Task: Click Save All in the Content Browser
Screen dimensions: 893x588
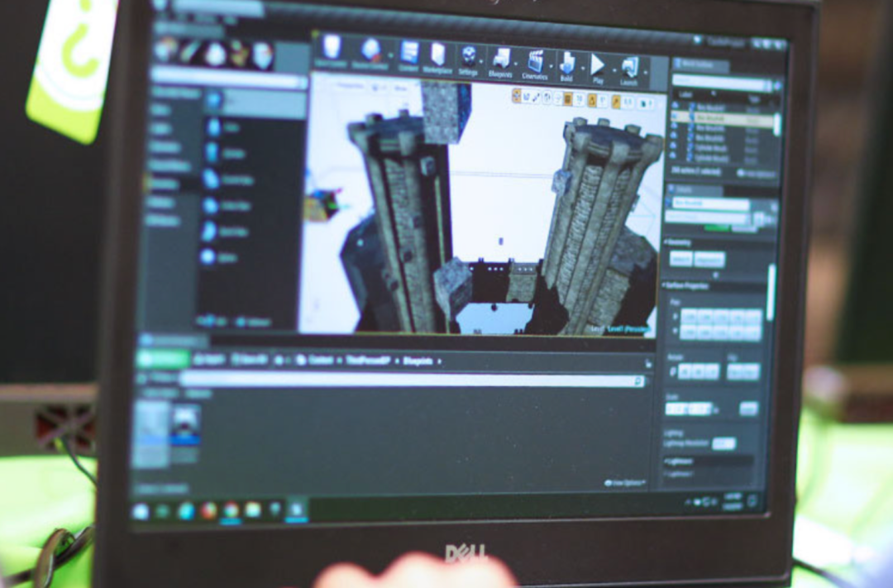Action: [248, 360]
